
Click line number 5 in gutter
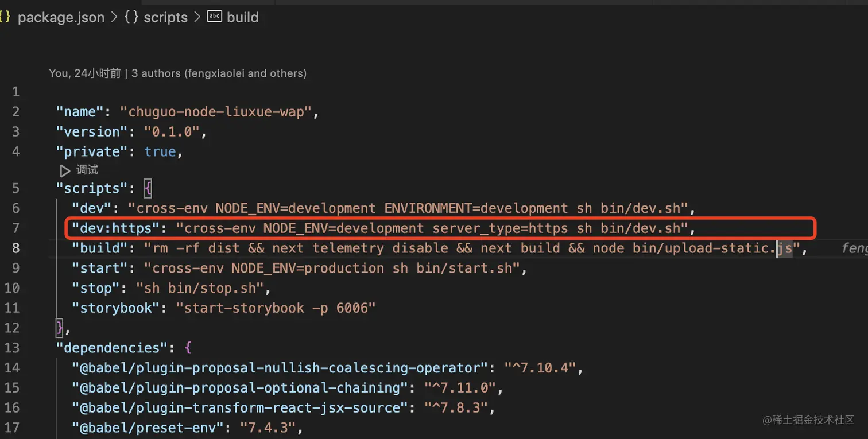tap(15, 188)
